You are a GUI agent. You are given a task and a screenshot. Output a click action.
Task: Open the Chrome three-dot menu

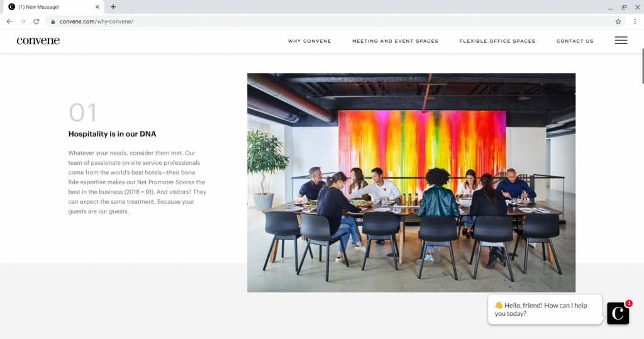pos(635,21)
